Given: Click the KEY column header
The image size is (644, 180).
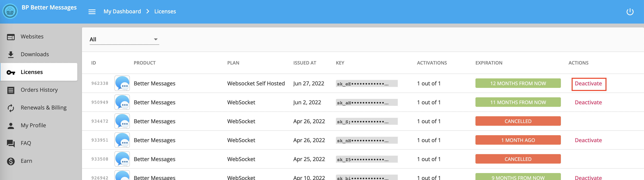Looking at the screenshot, I should [340, 63].
